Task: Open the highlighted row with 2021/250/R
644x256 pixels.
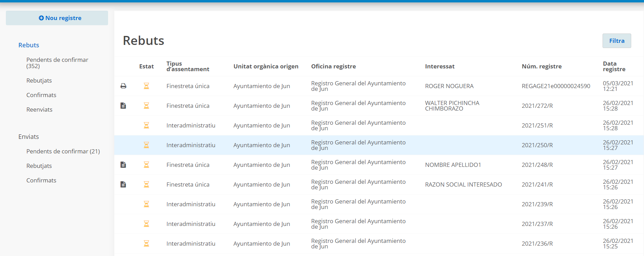Action: pyautogui.click(x=537, y=145)
